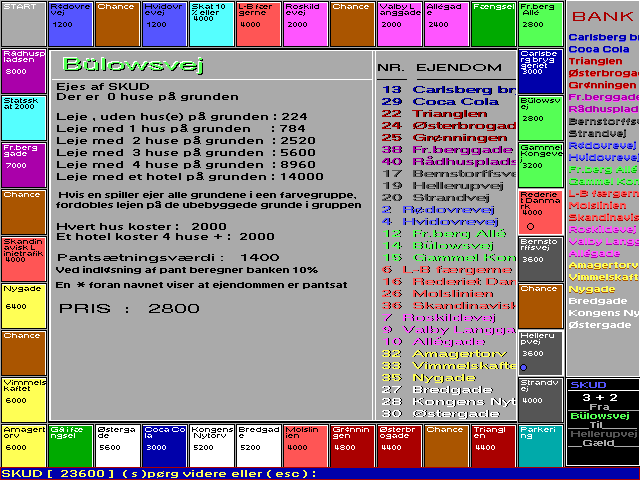The height and width of the screenshot is (480, 640).
Task: Select the Bredgade 5200 board square
Action: click(259, 446)
